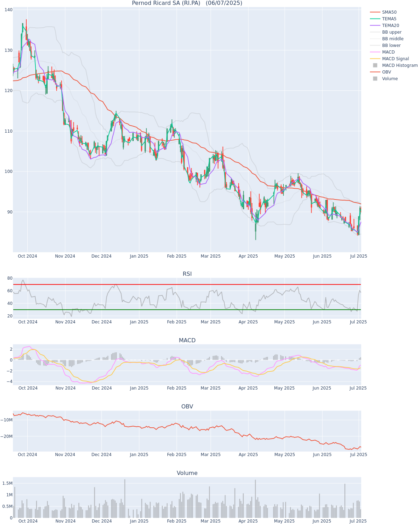Click the 110 price axis label
420x525 pixels.
tap(8, 131)
